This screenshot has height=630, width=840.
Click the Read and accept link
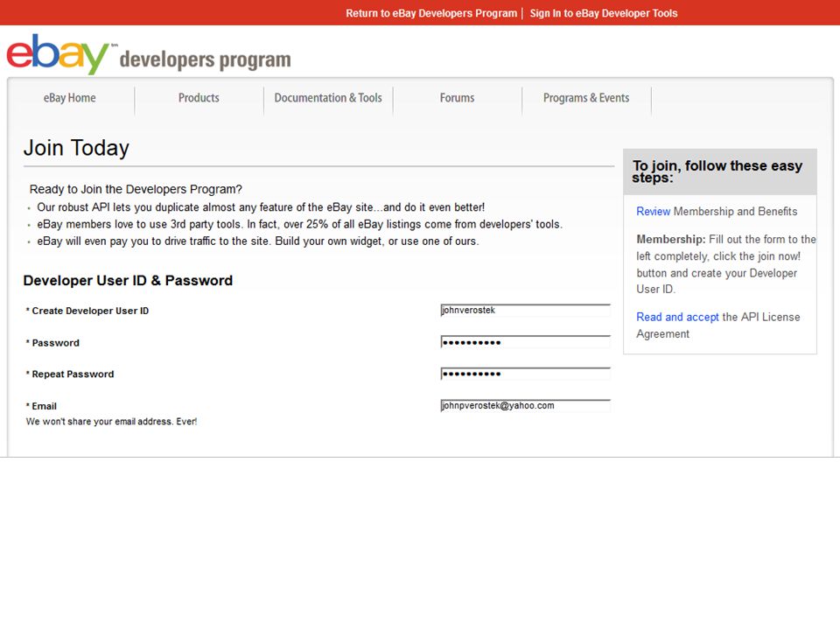point(677,317)
